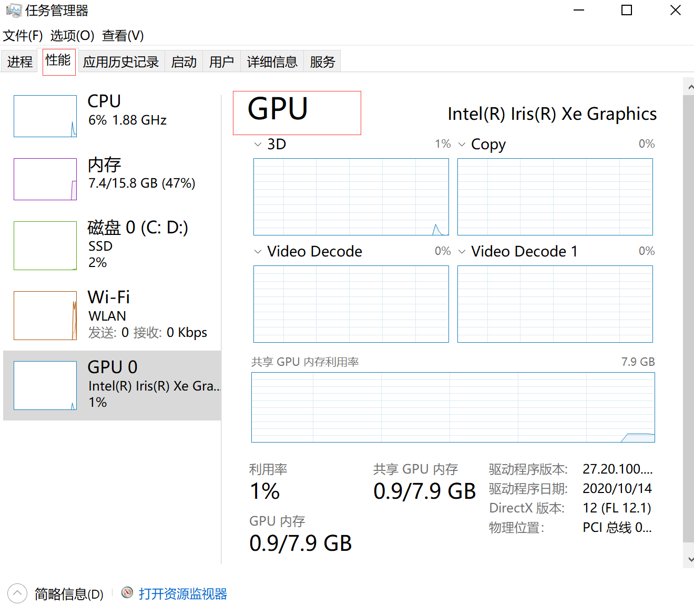Click the 打开资源监视器 link
Screen dimensions: 694x616
click(x=183, y=593)
